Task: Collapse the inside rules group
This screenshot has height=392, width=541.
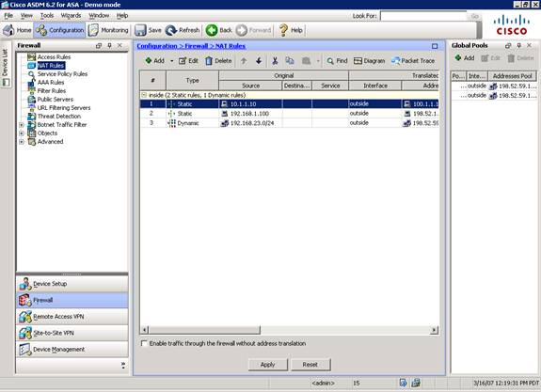Action: click(144, 95)
